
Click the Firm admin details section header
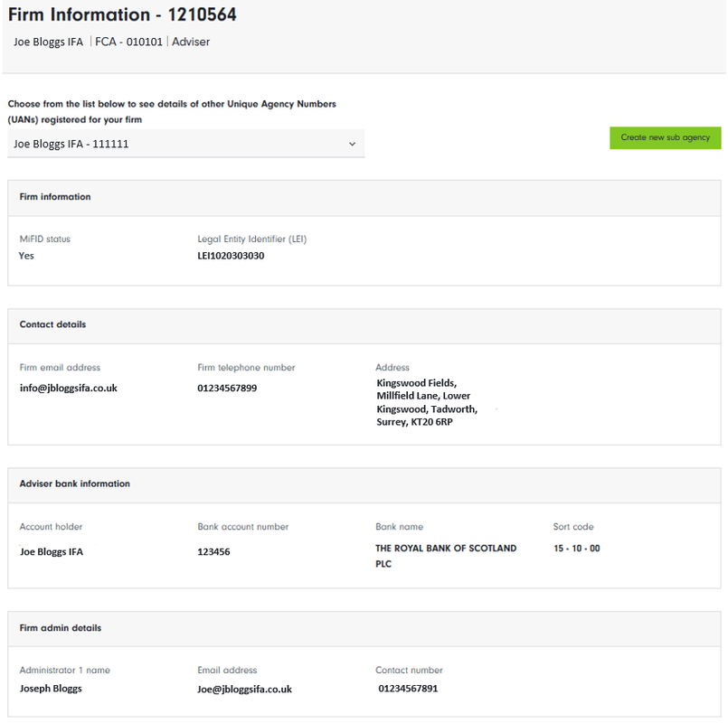point(61,628)
